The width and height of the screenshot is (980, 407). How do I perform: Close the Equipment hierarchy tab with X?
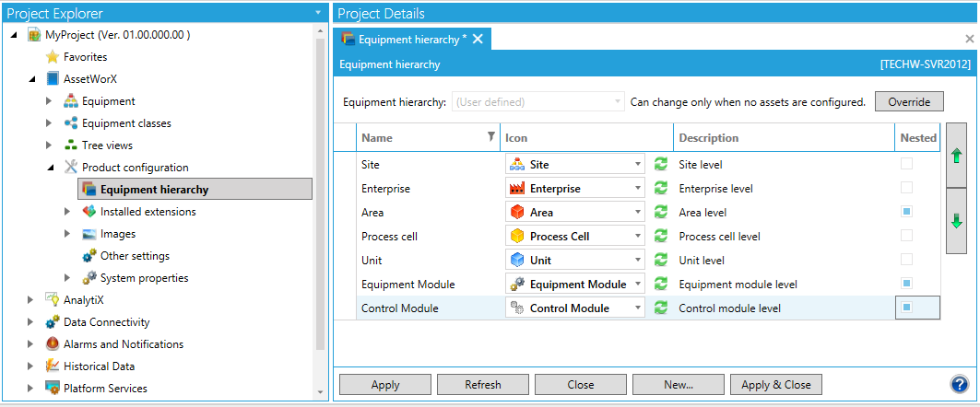[x=478, y=39]
